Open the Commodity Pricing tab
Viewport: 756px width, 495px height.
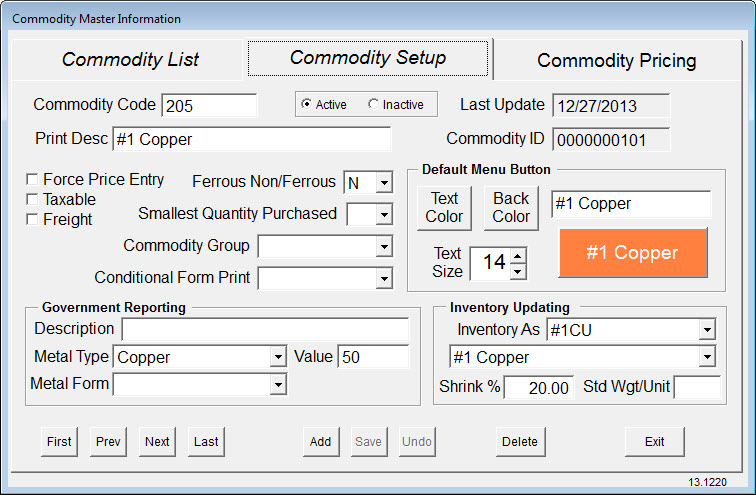tap(617, 61)
